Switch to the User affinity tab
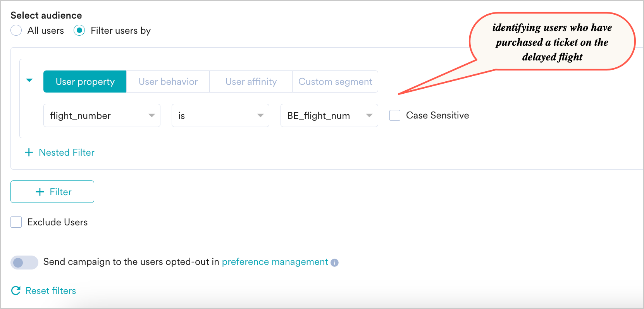The image size is (644, 309). 251,82
